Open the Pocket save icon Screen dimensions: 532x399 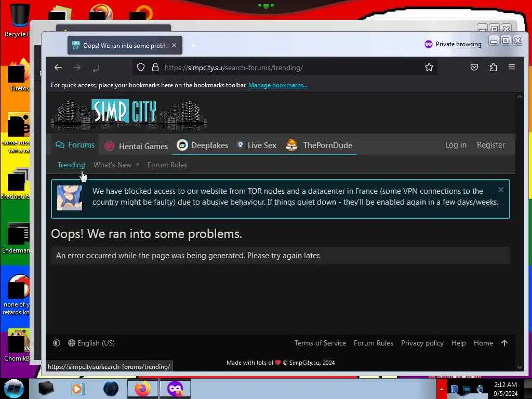point(474,67)
